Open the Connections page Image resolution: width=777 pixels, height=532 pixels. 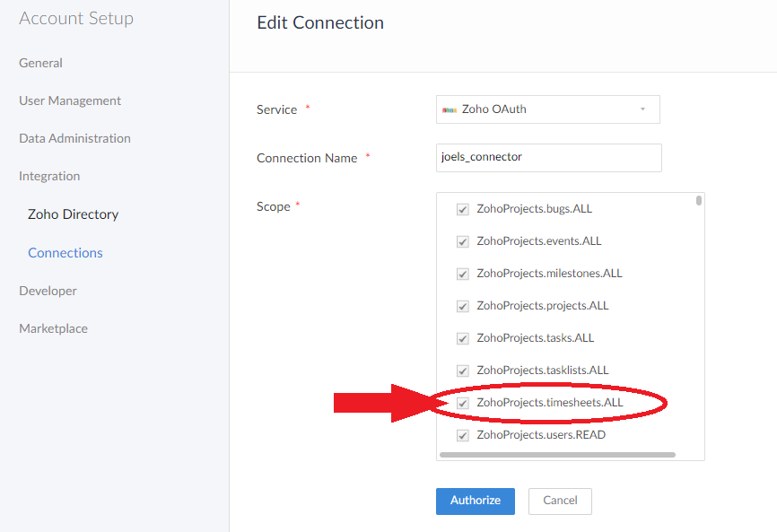point(65,253)
